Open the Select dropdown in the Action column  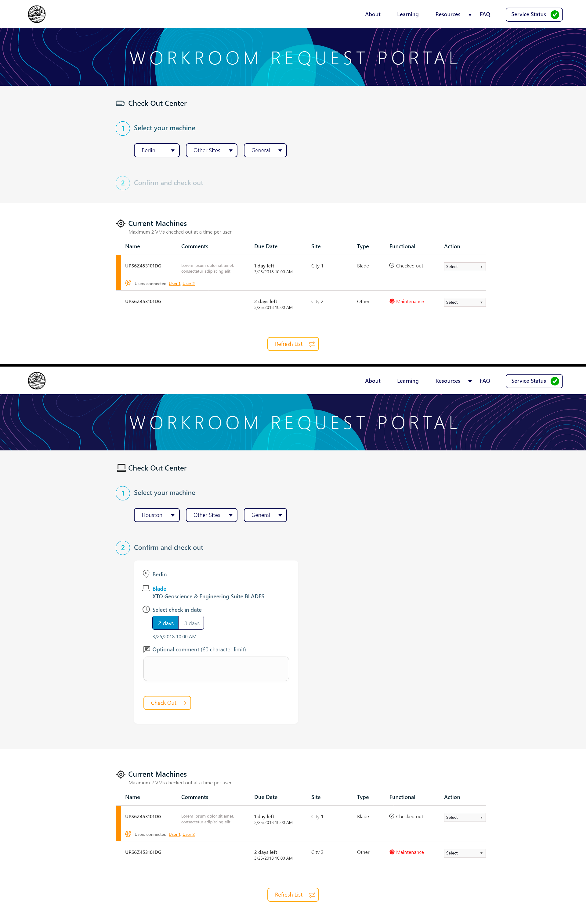[x=464, y=266]
